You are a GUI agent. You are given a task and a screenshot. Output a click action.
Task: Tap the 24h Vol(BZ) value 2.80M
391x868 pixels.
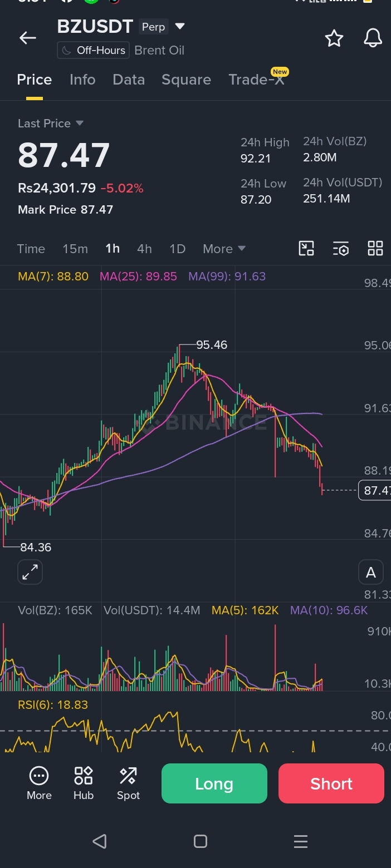(320, 157)
